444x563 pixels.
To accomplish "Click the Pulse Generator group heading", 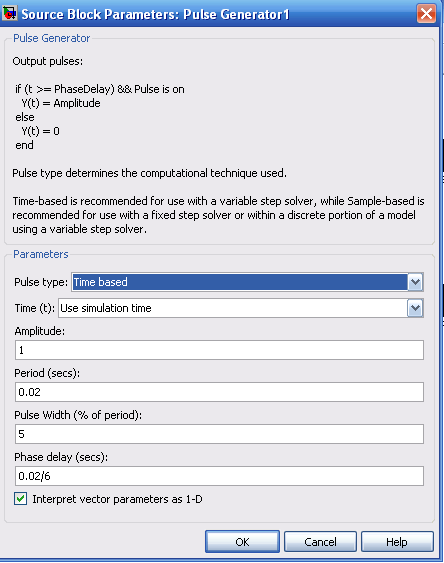I will [x=51, y=38].
